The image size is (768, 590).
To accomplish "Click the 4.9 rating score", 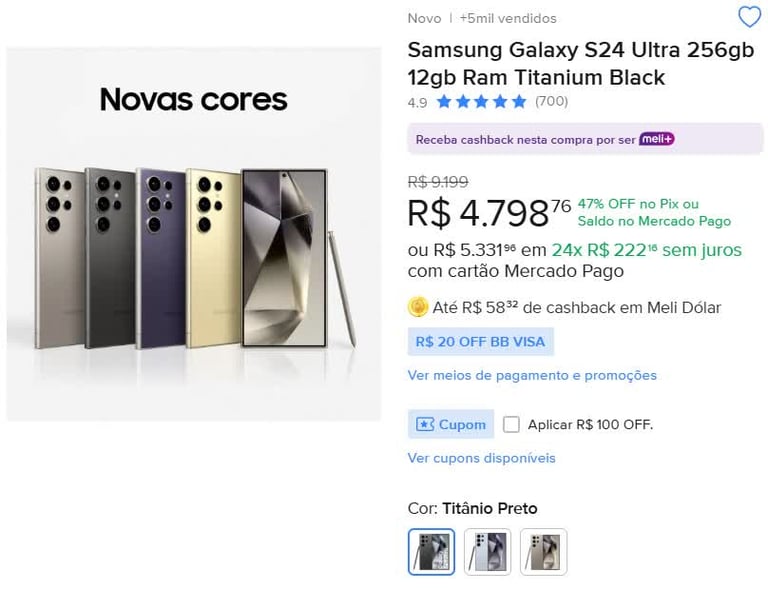I will 417,101.
